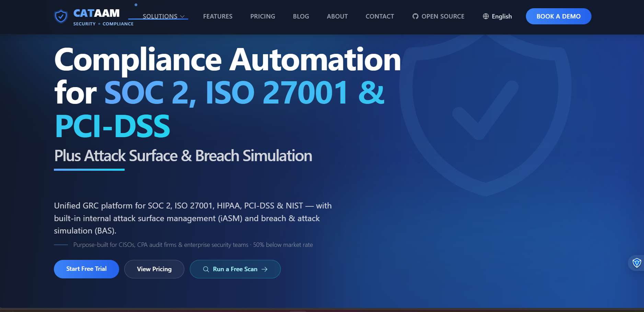Visit the Open Source link

point(438,16)
